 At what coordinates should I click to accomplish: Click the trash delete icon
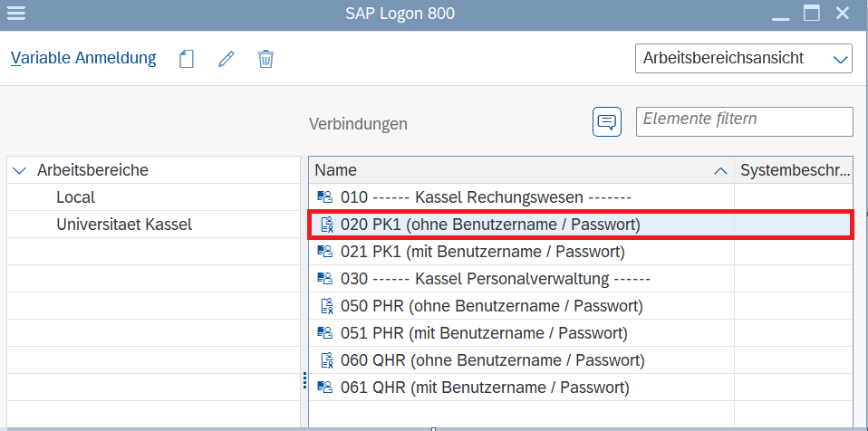coord(265,59)
